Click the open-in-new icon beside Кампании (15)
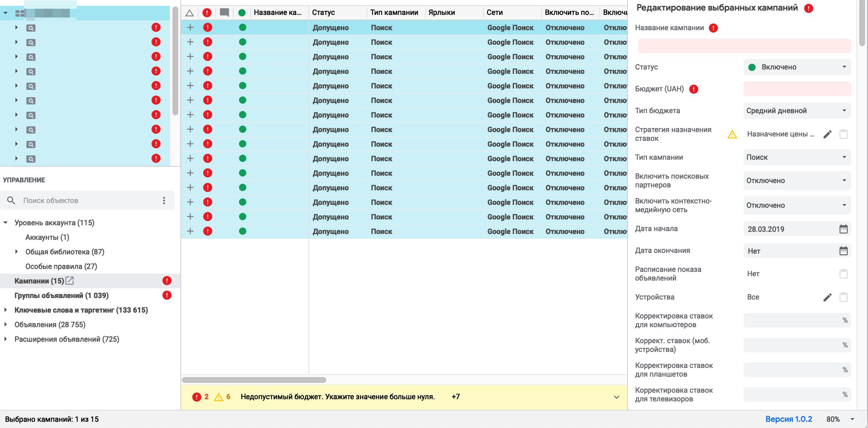This screenshot has height=428, width=868. click(69, 281)
